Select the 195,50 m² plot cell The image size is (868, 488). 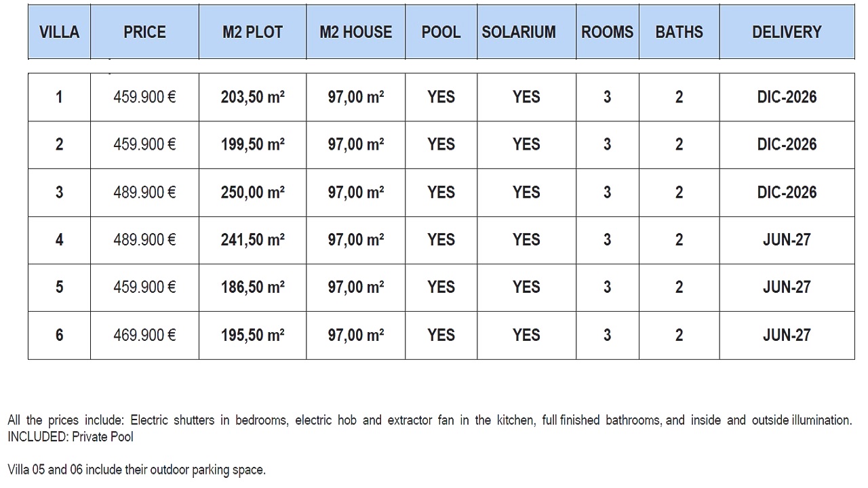(x=252, y=335)
